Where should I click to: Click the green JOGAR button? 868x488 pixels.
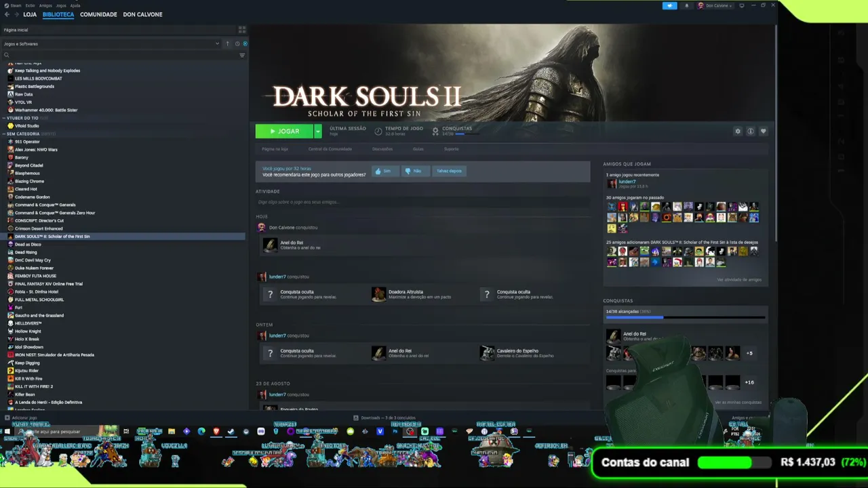[284, 131]
